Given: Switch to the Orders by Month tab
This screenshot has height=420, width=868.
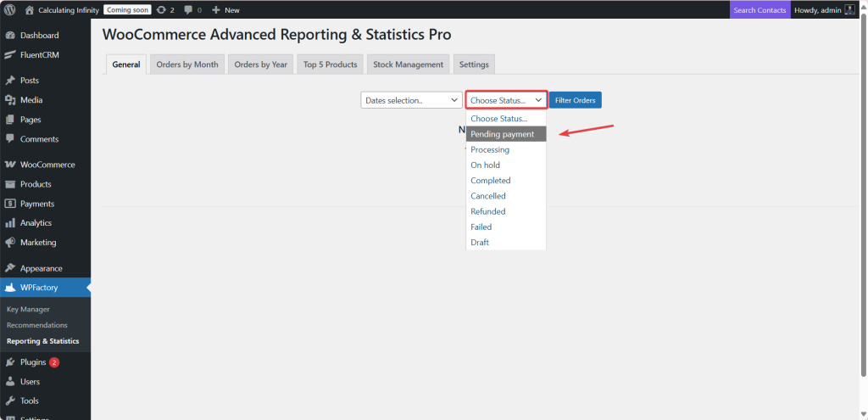Looking at the screenshot, I should (x=187, y=64).
